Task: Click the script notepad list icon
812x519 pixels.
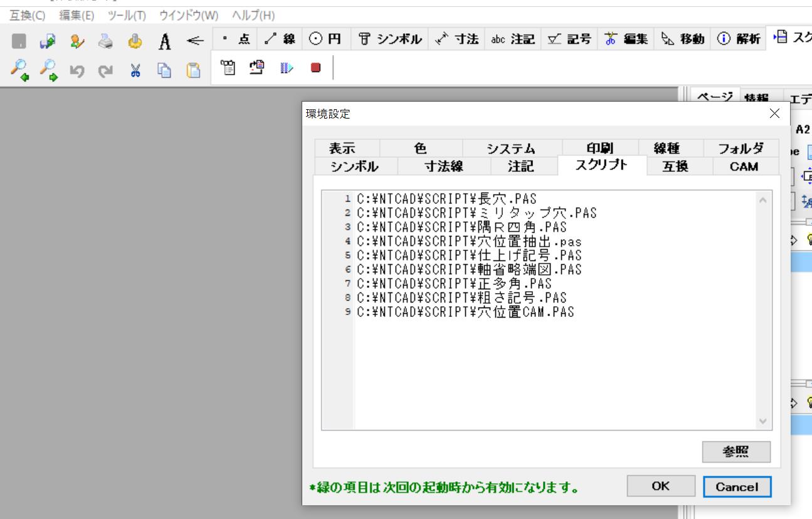Action: tap(228, 67)
